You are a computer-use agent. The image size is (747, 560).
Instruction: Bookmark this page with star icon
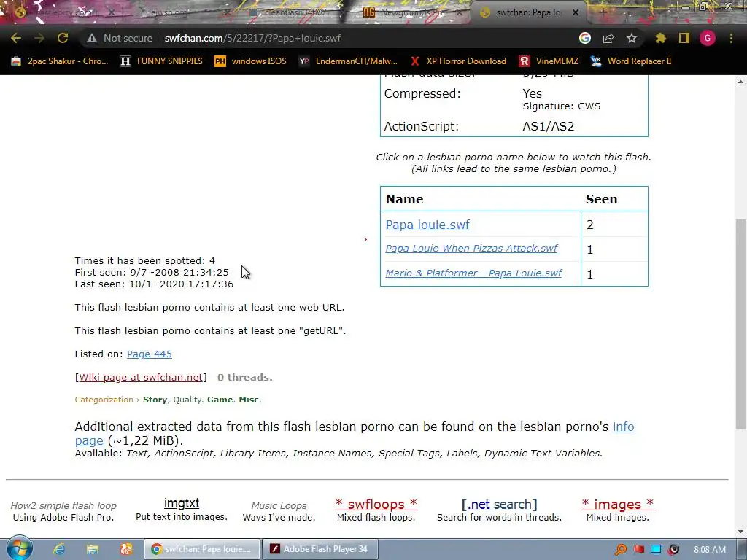(x=632, y=38)
